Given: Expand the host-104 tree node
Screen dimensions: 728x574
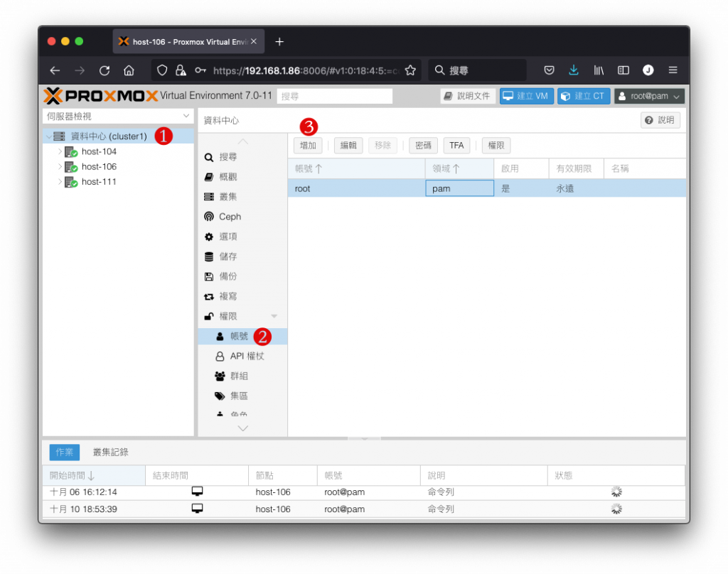Looking at the screenshot, I should click(x=60, y=151).
